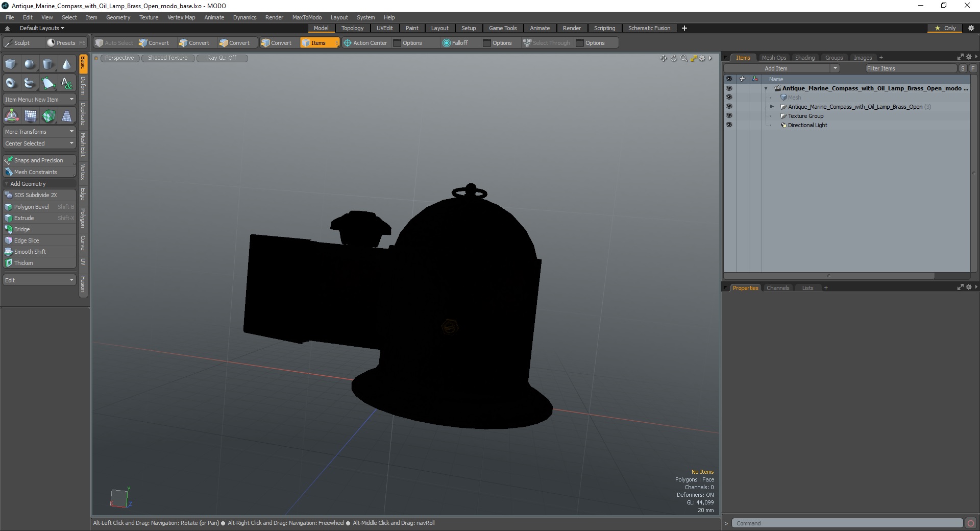Click the Shaded Texture viewport button
Screen dimensions: 980x531
coord(168,58)
